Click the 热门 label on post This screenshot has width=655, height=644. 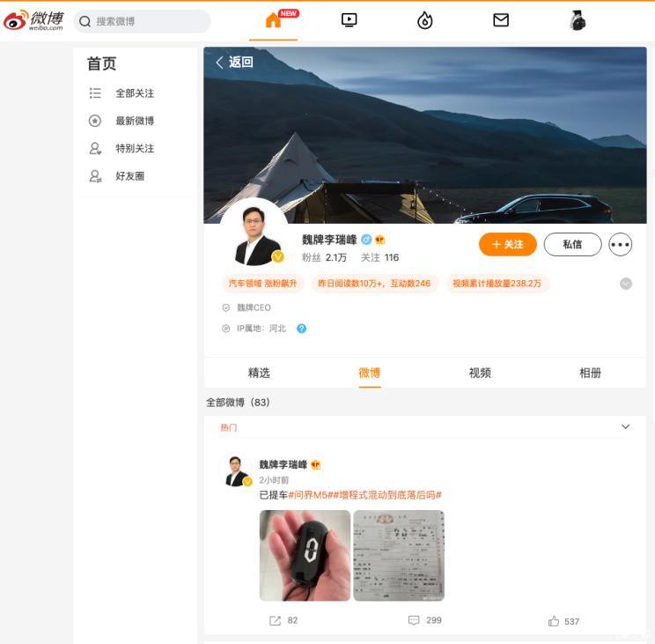[229, 427]
